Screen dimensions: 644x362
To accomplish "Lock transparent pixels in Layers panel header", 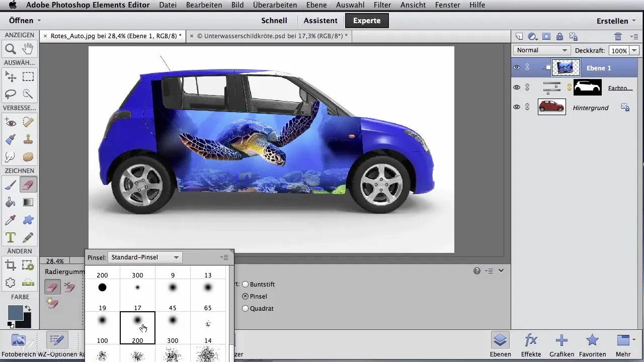I will [573, 36].
